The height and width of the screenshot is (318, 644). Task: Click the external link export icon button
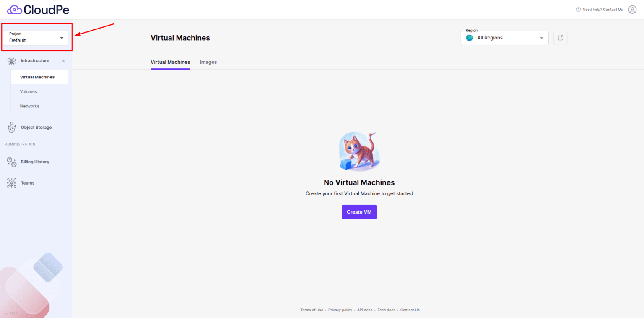coord(561,38)
